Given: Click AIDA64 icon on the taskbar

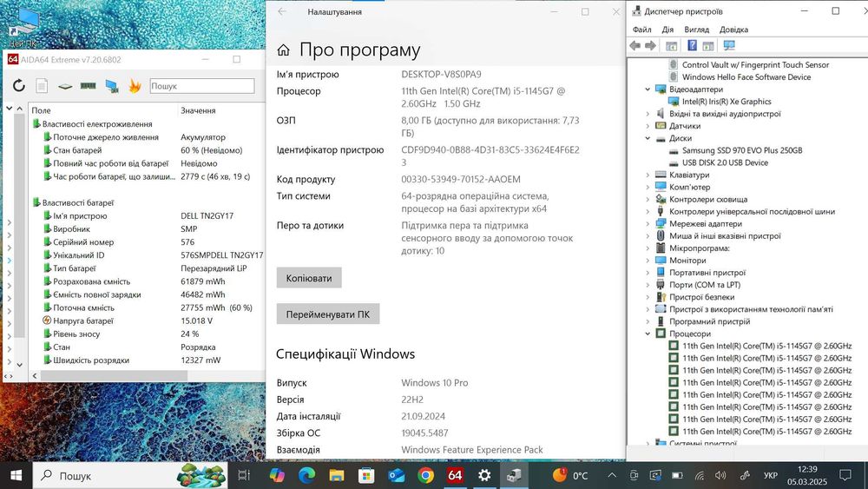Looking at the screenshot, I should tap(455, 475).
